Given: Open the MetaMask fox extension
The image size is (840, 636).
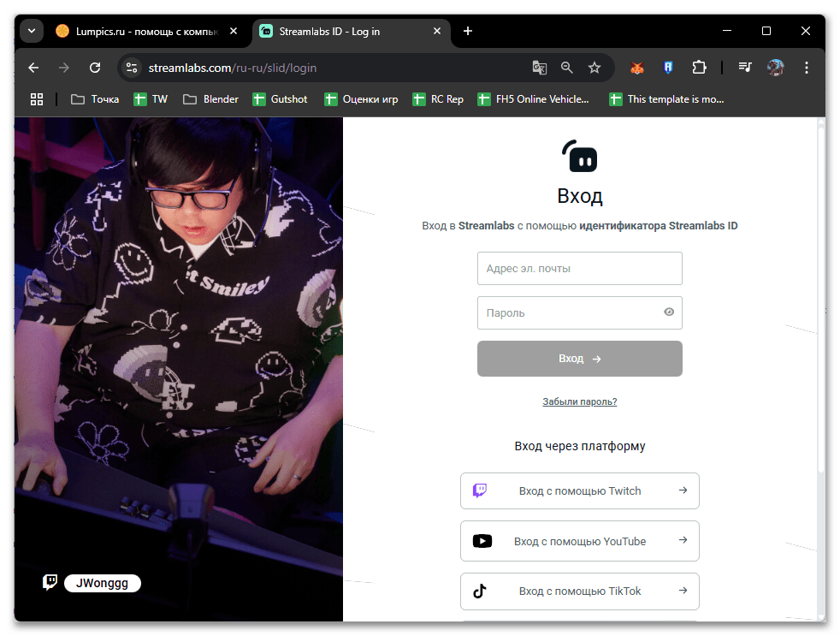Looking at the screenshot, I should pyautogui.click(x=636, y=68).
